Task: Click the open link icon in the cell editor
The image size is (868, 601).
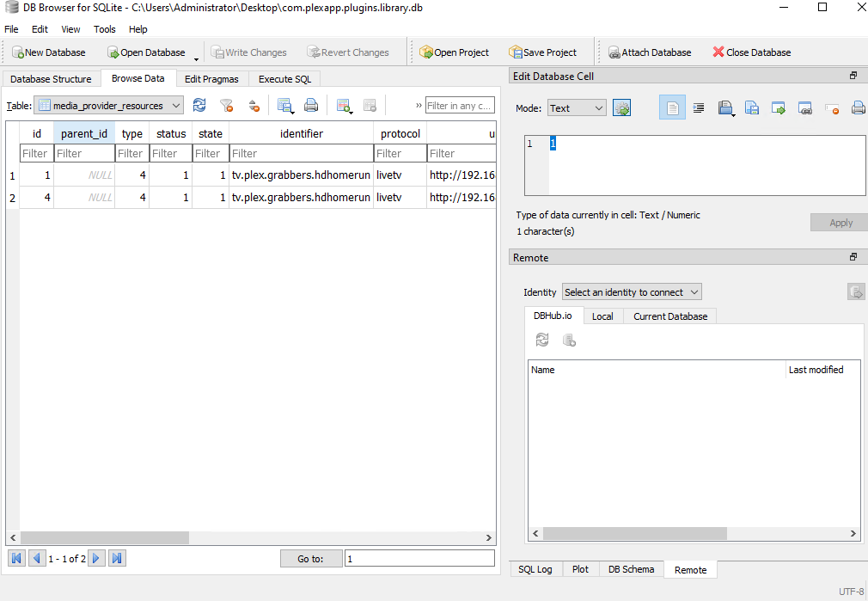Action: [805, 108]
